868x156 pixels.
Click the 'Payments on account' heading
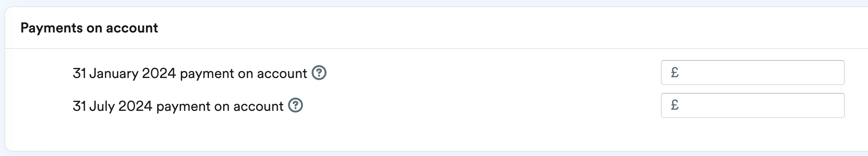click(89, 28)
